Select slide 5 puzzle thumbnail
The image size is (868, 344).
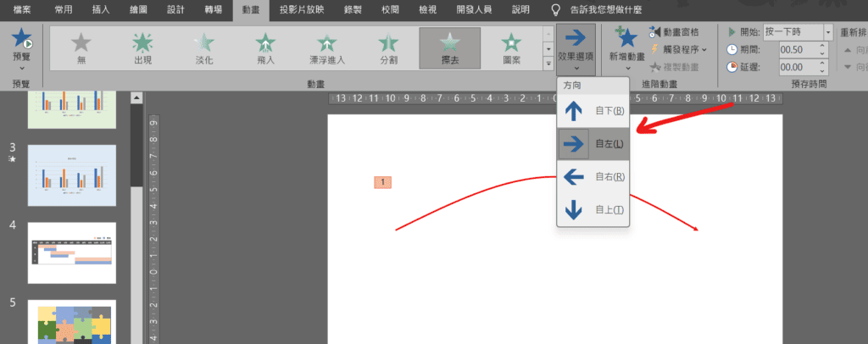pos(72,322)
